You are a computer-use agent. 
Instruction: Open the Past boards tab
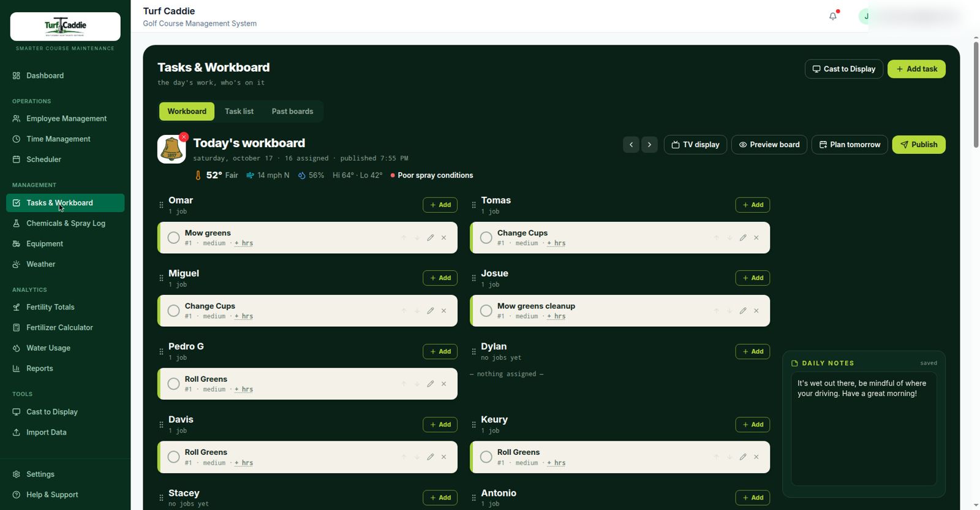pyautogui.click(x=292, y=112)
